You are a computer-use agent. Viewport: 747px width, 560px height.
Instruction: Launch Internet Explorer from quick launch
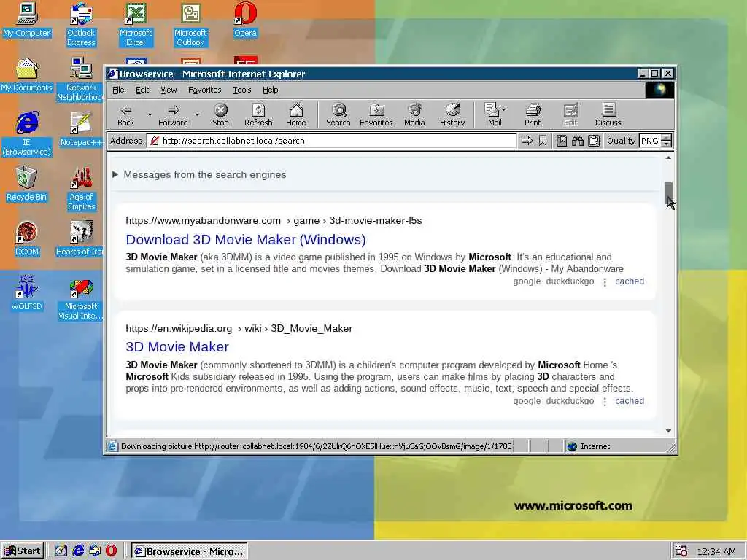pyautogui.click(x=78, y=551)
